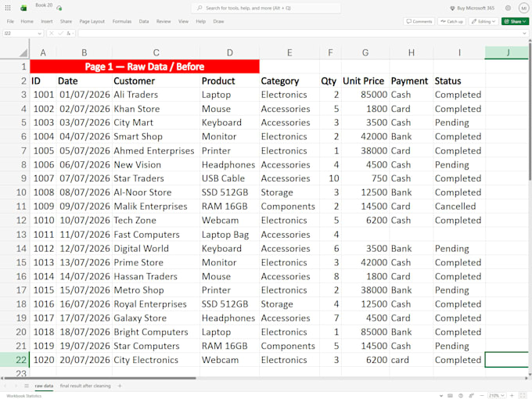Switch to the Insert ribbon tab
The image size is (532, 399).
47,21
